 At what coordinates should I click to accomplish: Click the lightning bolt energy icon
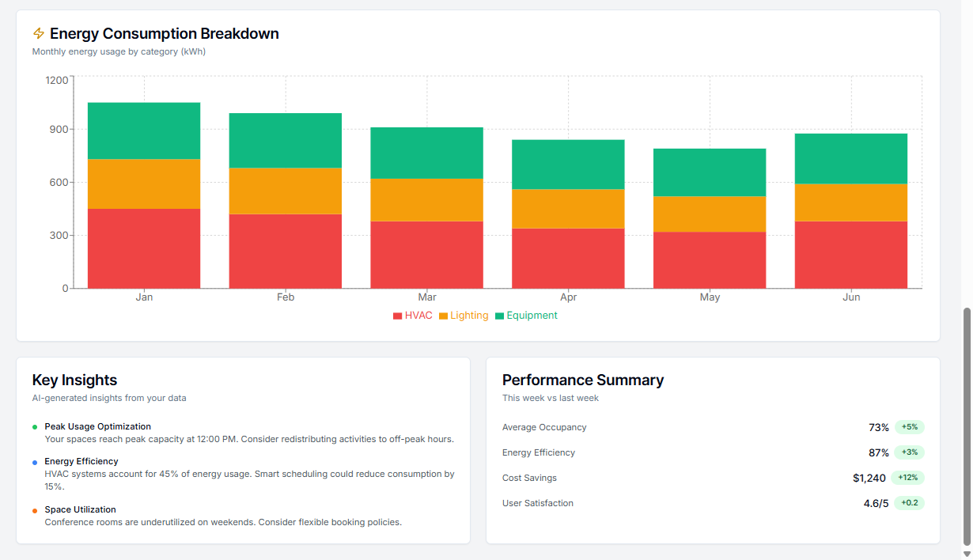(37, 33)
